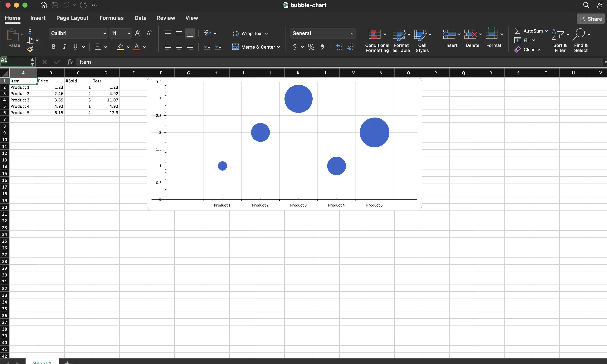Toggle Italic formatting
The width and height of the screenshot is (607, 364).
[65, 47]
